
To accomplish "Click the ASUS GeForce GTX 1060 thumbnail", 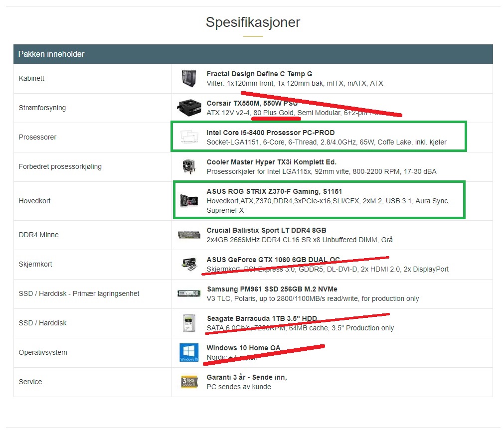I will click(x=189, y=264).
